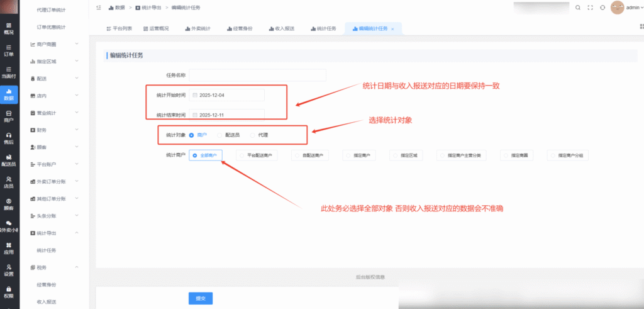The width and height of the screenshot is (644, 309).
Task: Select 商户 as 统计对象
Action: tap(198, 135)
